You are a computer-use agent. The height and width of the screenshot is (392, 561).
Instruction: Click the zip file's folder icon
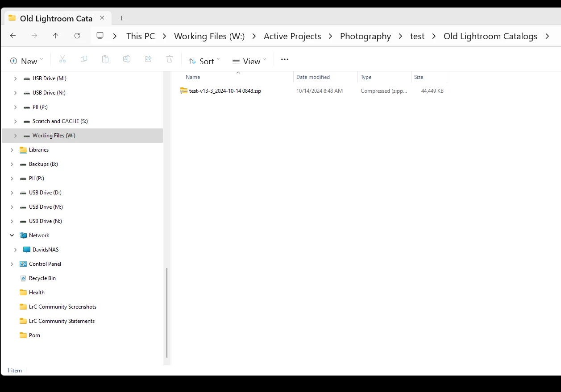click(x=184, y=91)
